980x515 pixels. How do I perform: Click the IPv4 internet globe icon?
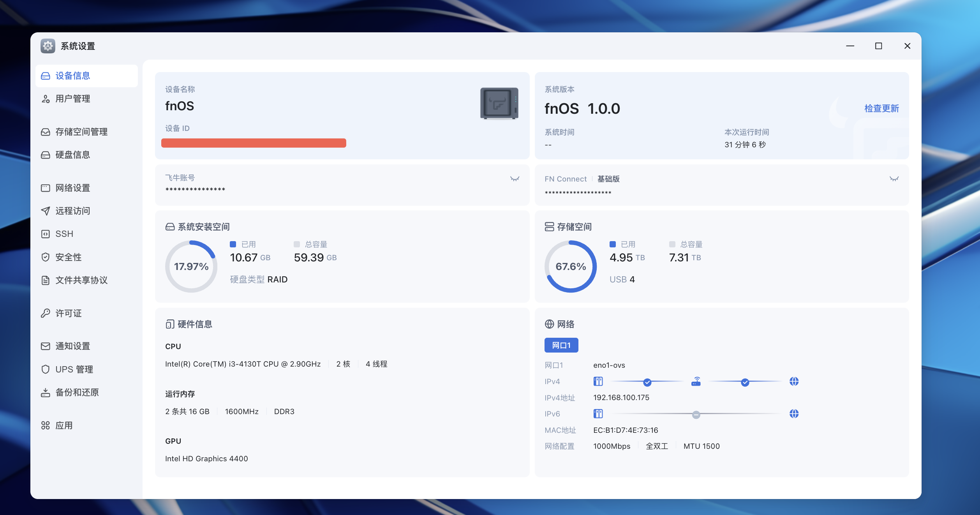pyautogui.click(x=794, y=381)
